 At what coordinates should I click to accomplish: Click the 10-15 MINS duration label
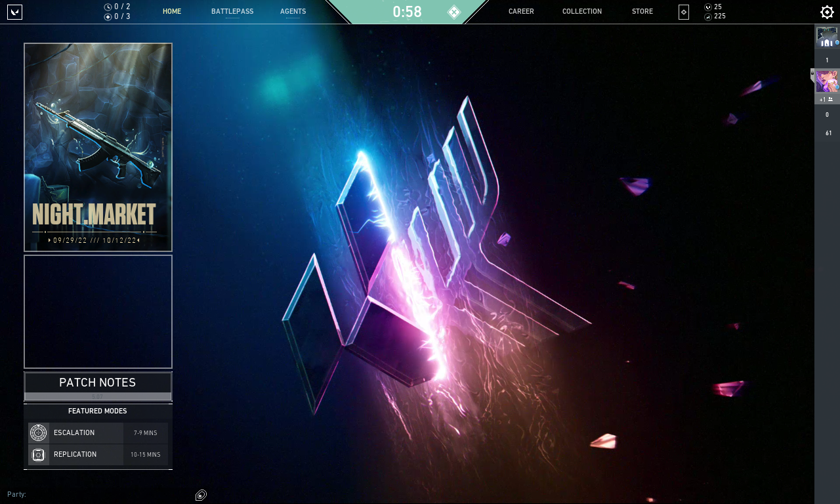(145, 455)
